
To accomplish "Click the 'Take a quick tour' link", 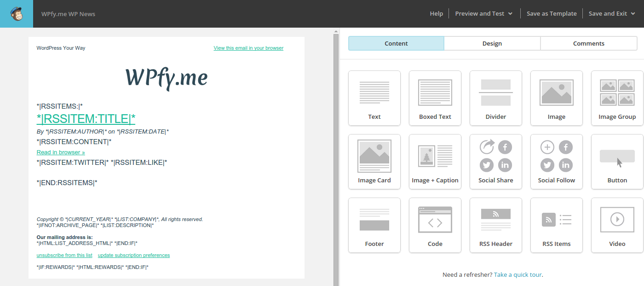I will [x=517, y=274].
